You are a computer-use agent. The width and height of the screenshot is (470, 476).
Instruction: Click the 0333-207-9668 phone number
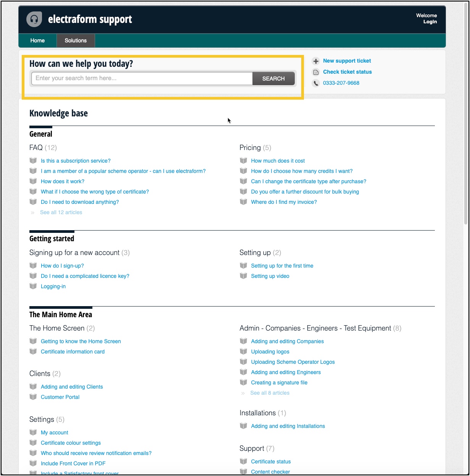[341, 83]
